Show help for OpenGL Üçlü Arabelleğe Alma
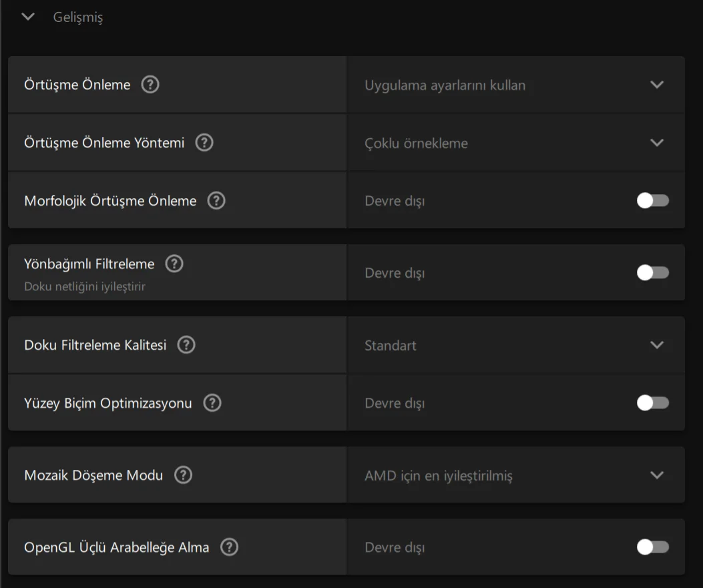Screen dimensions: 703x588 (x=229, y=547)
